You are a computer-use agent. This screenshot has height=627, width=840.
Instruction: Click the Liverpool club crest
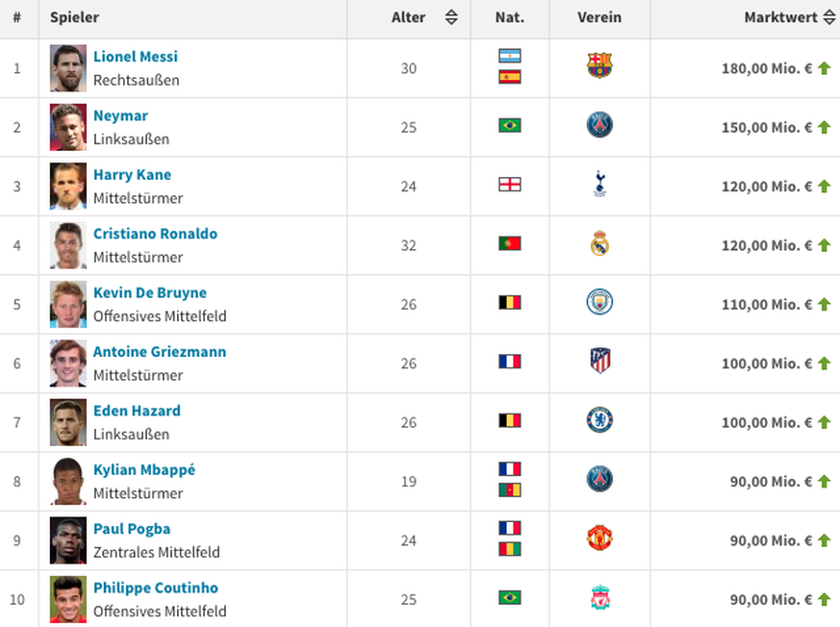(599, 598)
